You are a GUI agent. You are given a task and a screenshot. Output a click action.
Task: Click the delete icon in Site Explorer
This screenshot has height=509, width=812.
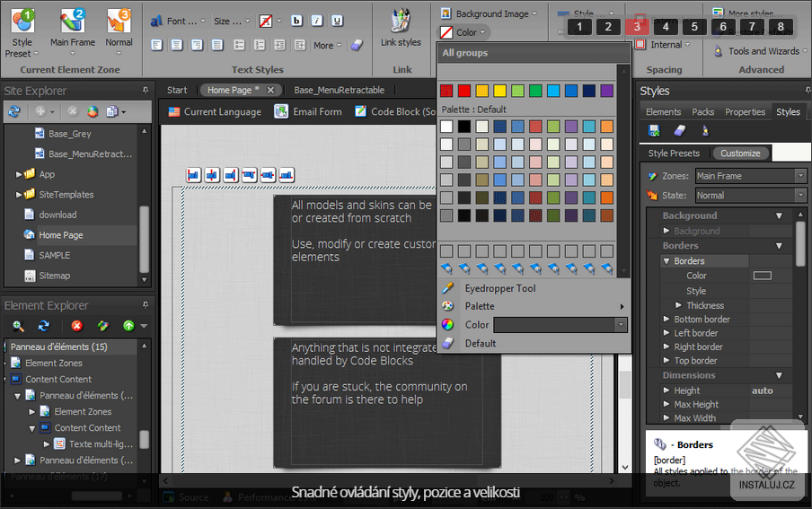tap(73, 111)
